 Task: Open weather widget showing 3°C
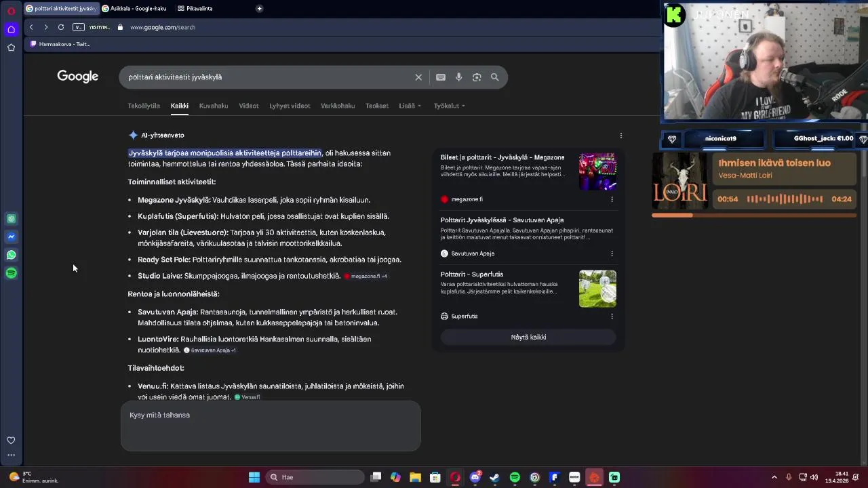[33, 477]
